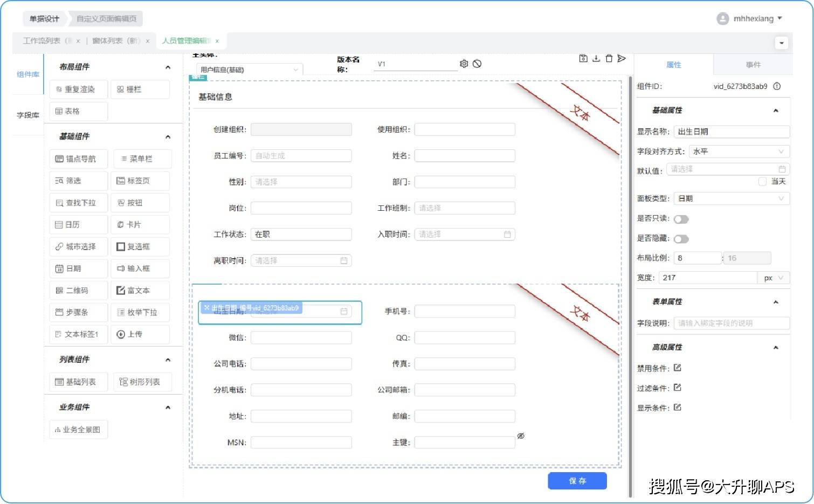Click the hidden eye icon beside 主键 field
The image size is (814, 504).
coord(521,436)
